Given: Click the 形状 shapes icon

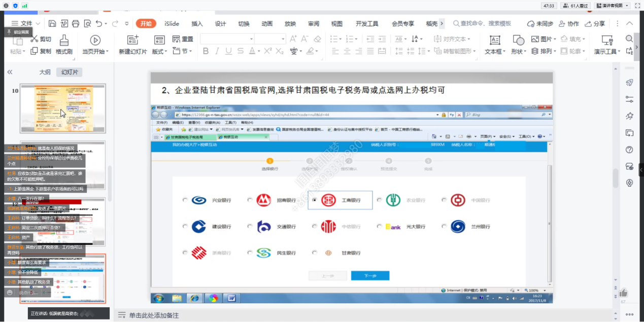Looking at the screenshot, I should click(x=518, y=40).
